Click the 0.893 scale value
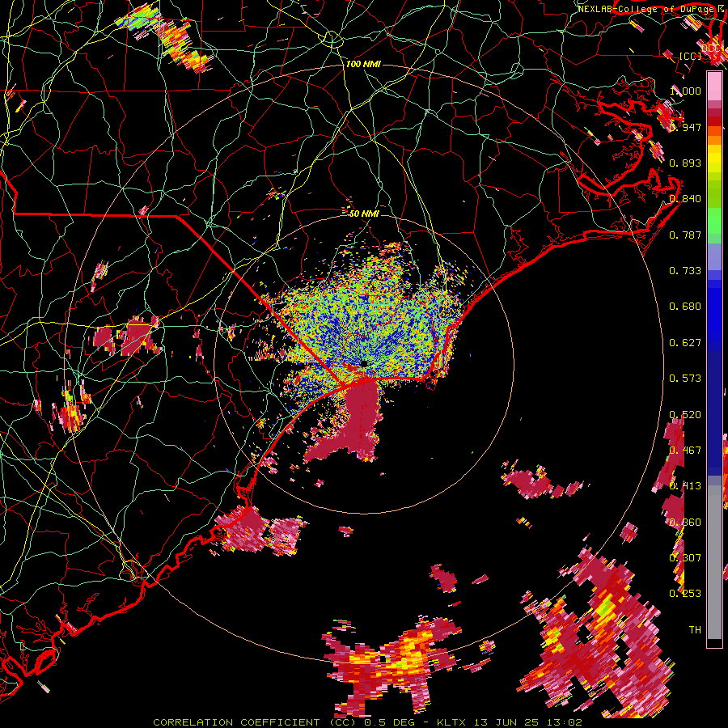The width and height of the screenshot is (728, 728). click(685, 163)
